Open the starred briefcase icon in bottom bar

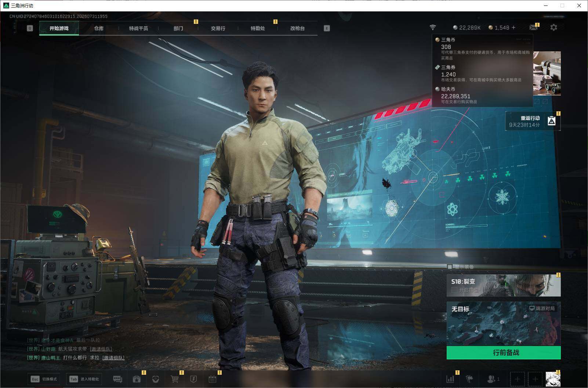(137, 379)
